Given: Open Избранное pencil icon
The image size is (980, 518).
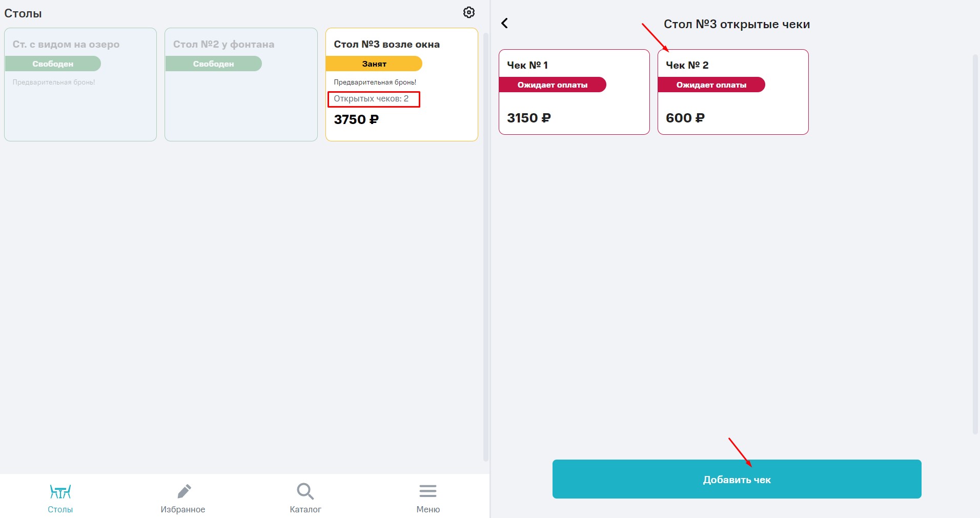Looking at the screenshot, I should pyautogui.click(x=184, y=491).
